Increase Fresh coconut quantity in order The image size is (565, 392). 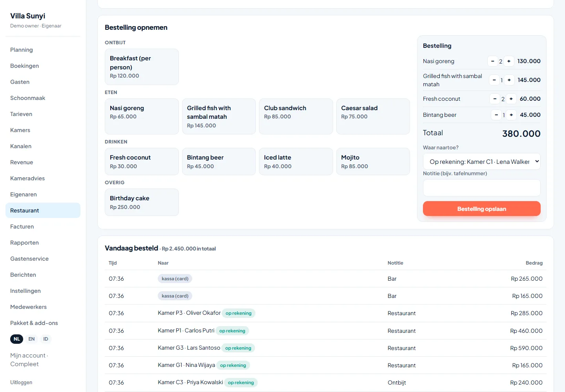511,99
